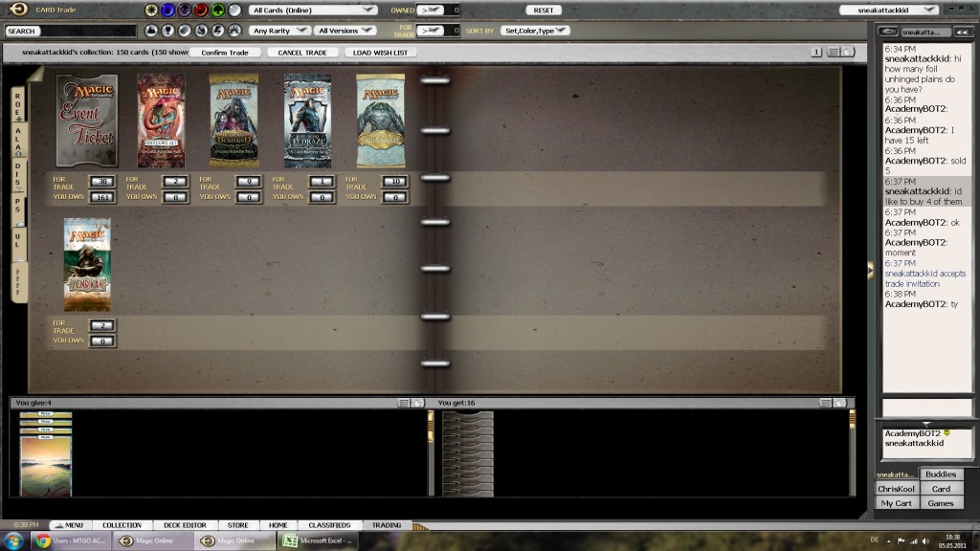Filter cards by green mana symbol
980x551 pixels.
217,10
